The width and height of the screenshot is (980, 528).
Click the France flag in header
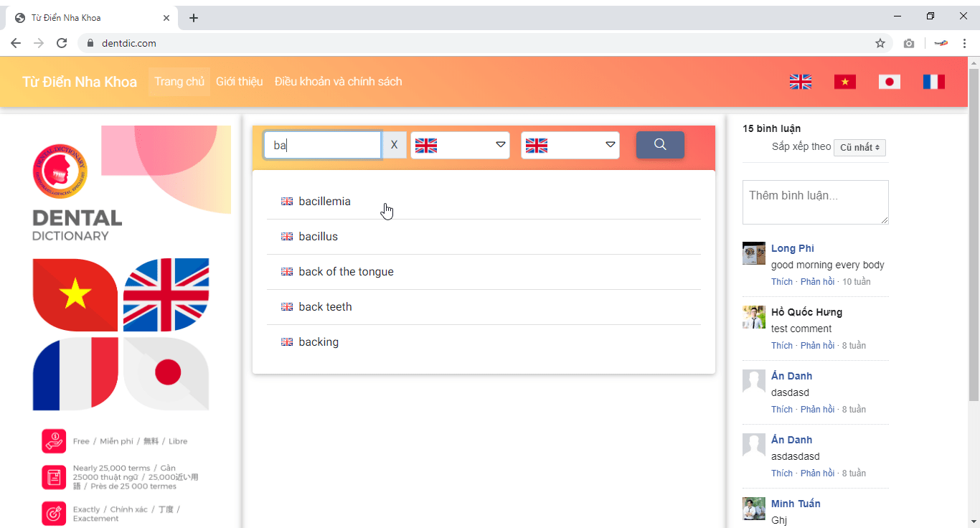click(934, 82)
